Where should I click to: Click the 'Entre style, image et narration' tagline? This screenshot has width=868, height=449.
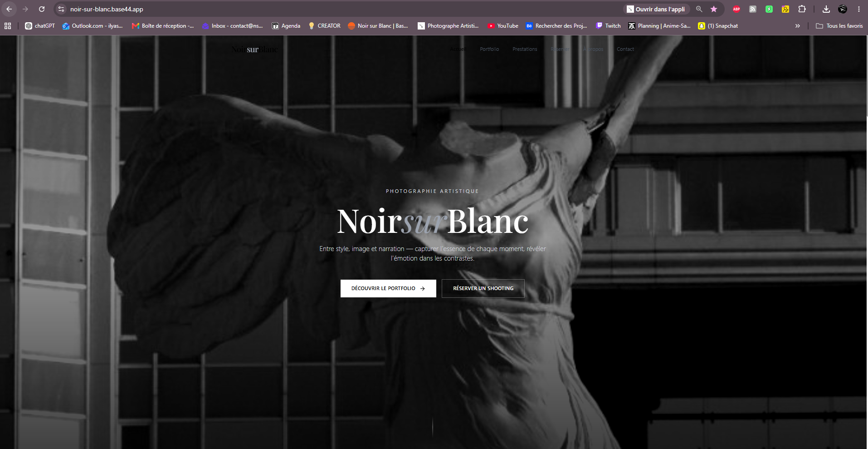[x=433, y=253]
